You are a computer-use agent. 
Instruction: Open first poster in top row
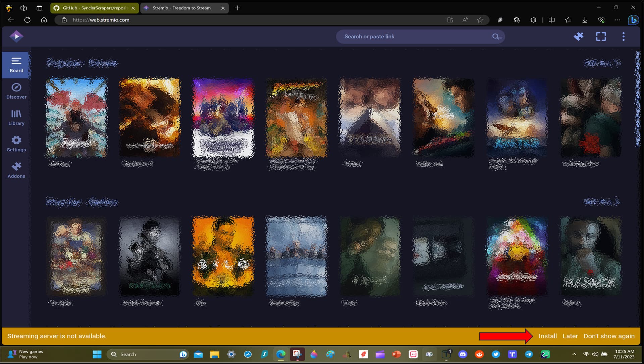[x=76, y=118]
